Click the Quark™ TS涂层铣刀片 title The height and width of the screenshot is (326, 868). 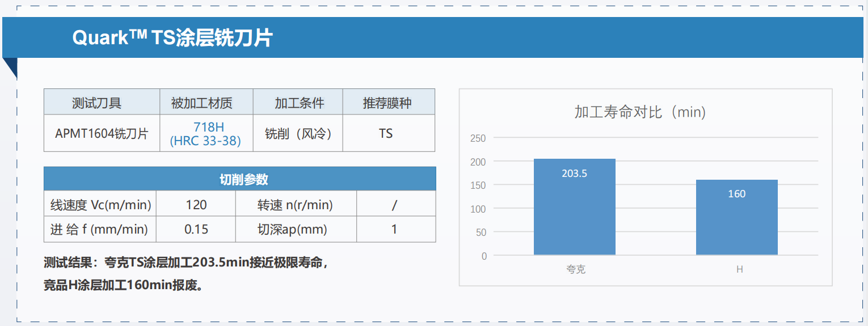click(172, 38)
